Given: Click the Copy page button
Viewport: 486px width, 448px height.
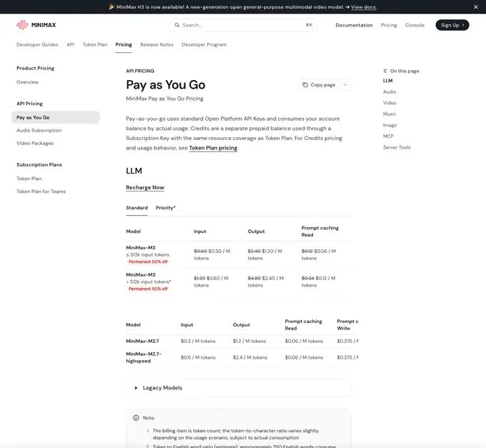Looking at the screenshot, I should tap(319, 85).
